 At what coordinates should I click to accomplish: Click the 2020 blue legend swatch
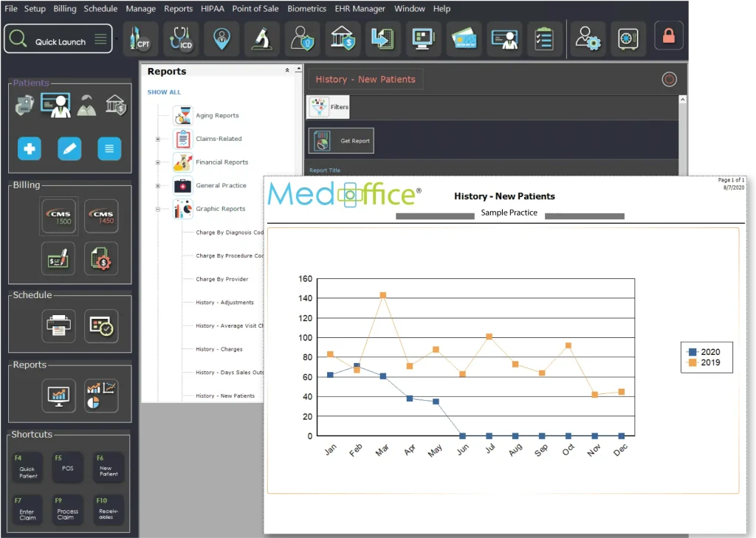692,352
